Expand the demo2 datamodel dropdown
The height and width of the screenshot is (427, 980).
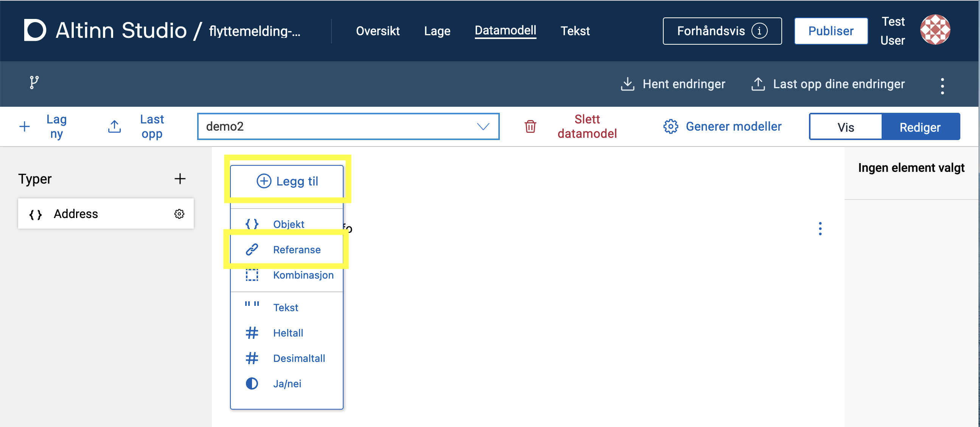click(x=483, y=126)
